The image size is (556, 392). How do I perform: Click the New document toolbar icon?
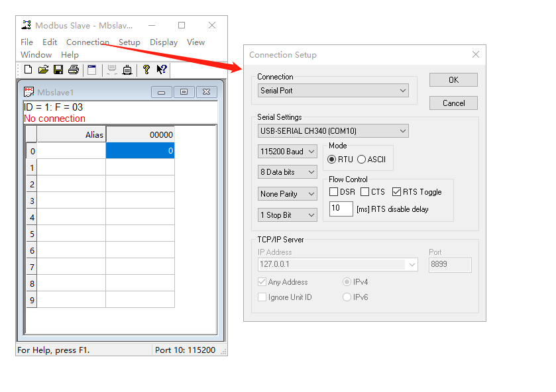point(28,70)
